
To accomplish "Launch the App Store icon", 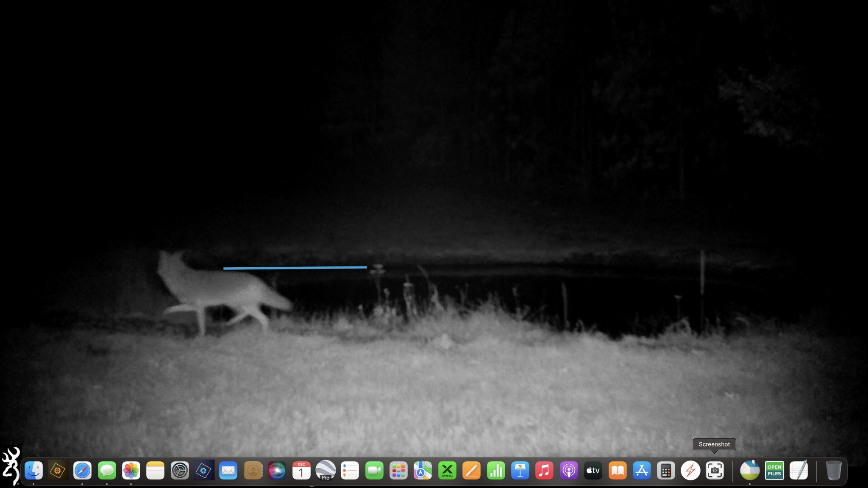I will [x=642, y=471].
